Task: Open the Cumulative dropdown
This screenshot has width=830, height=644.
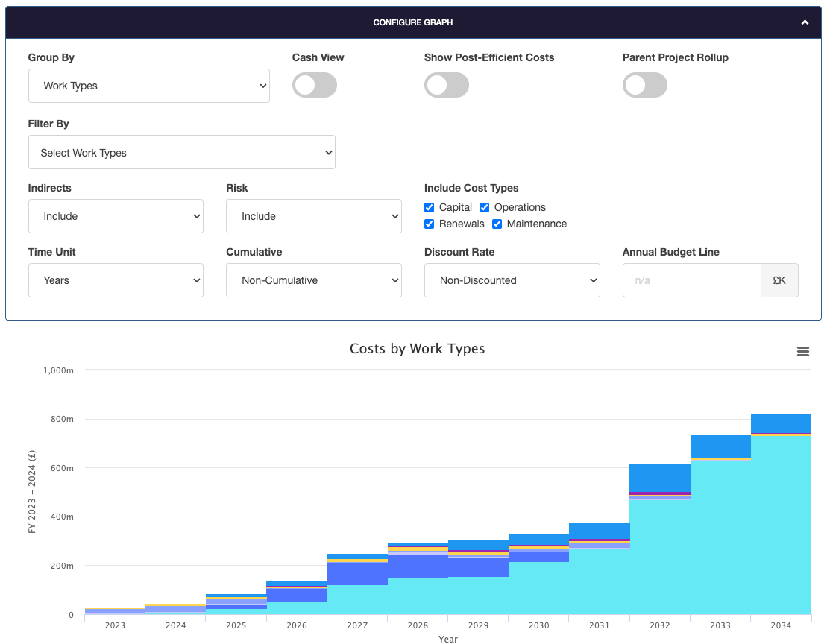Action: click(x=314, y=280)
